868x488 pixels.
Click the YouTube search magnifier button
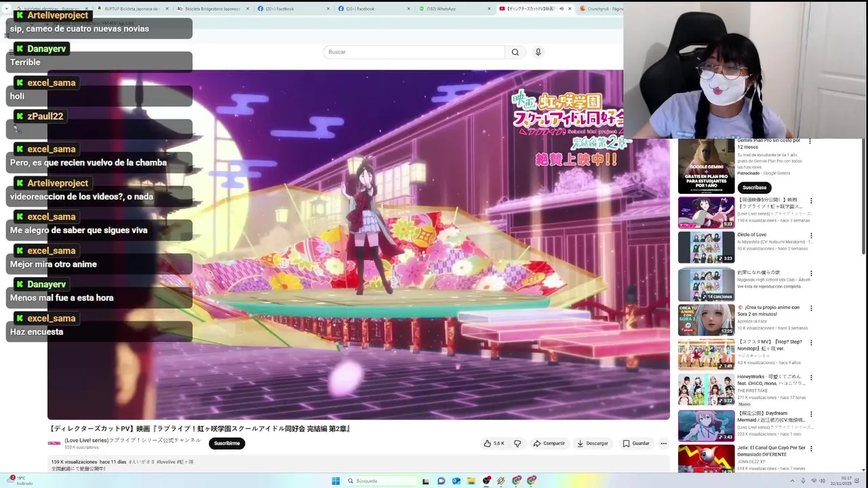tap(515, 52)
